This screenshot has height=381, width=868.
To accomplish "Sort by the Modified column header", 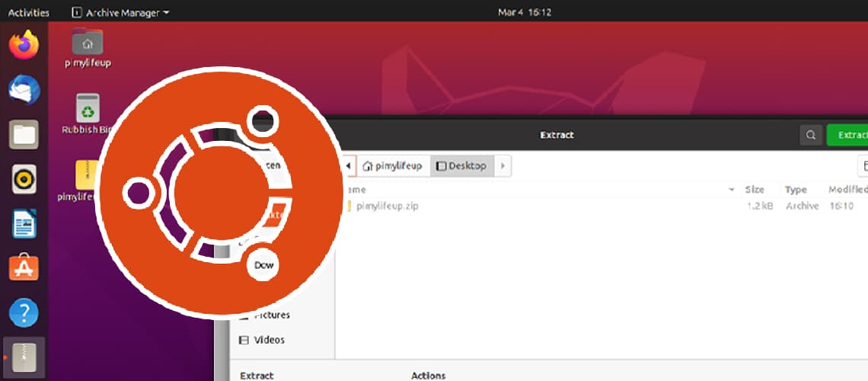I will click(x=847, y=190).
